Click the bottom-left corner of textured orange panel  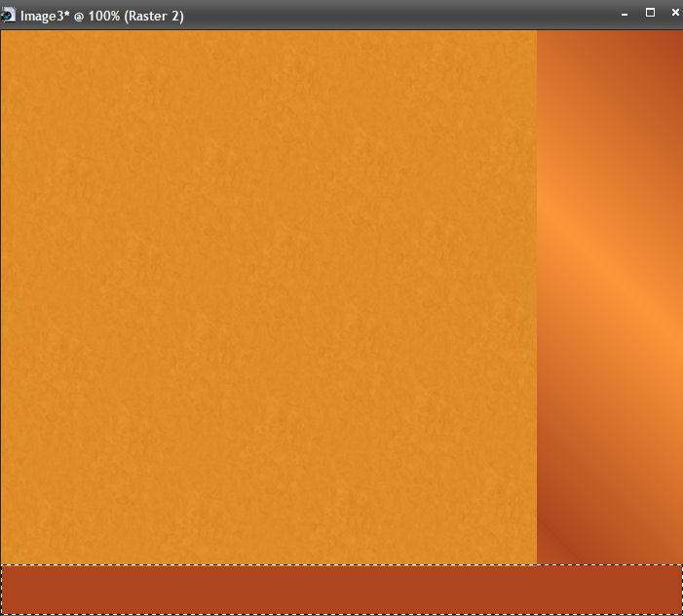pos(8,558)
